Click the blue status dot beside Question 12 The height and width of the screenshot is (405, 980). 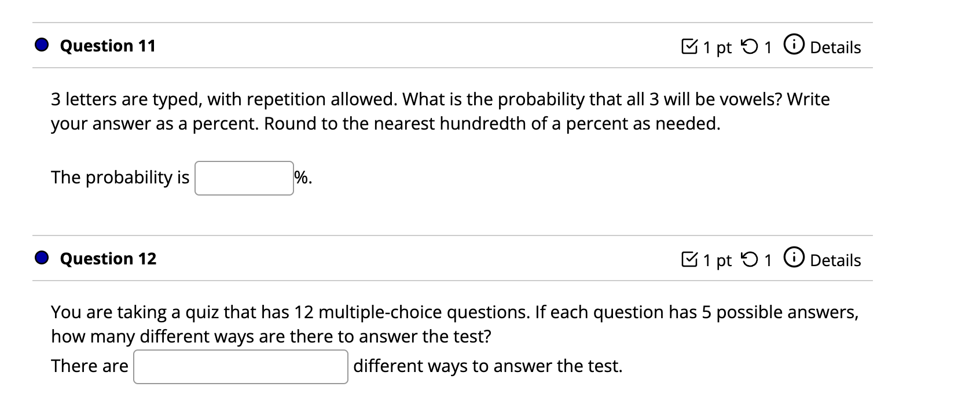(x=41, y=258)
